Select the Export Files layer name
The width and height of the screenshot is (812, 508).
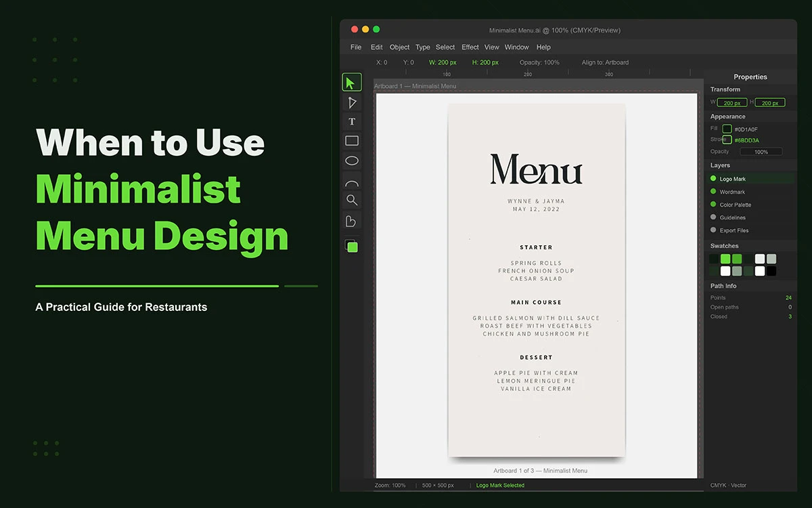(734, 231)
